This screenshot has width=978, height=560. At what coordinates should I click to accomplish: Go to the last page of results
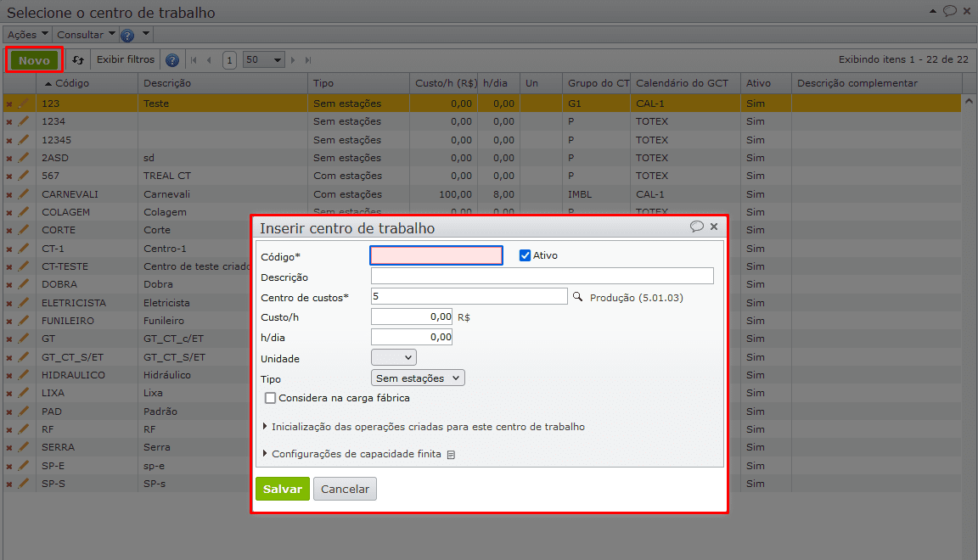pos(308,60)
